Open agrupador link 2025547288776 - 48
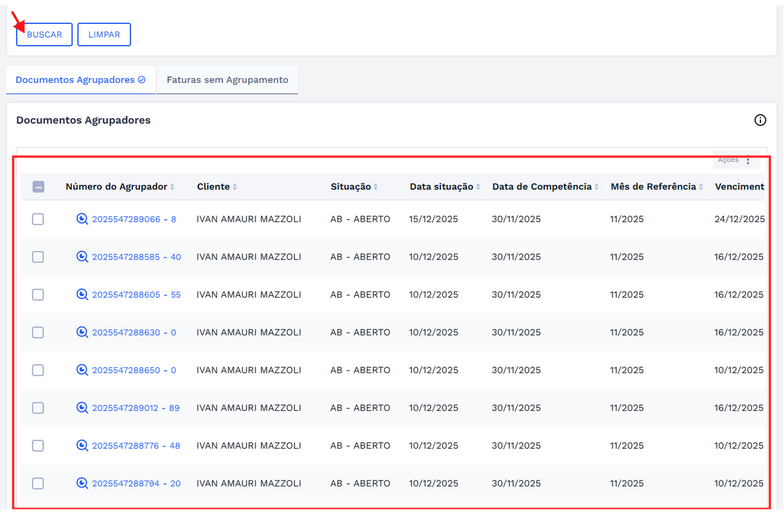The height and width of the screenshot is (517, 784). (135, 446)
